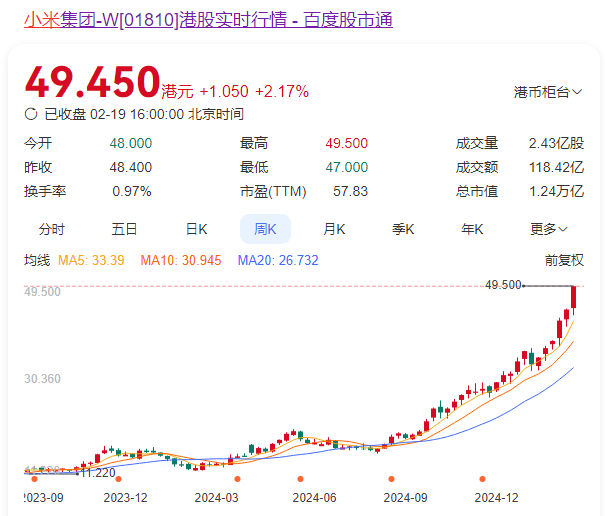
Task: Show the 月K chart
Action: 334,229
